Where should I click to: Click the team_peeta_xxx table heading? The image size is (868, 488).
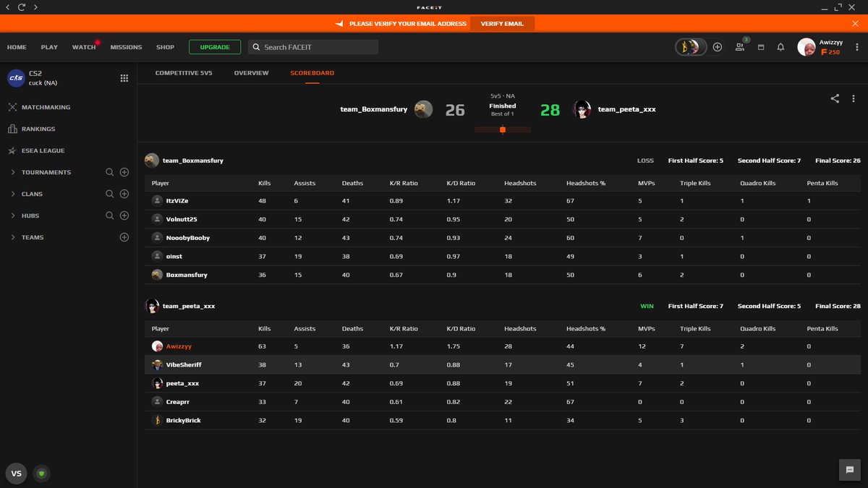pos(188,307)
